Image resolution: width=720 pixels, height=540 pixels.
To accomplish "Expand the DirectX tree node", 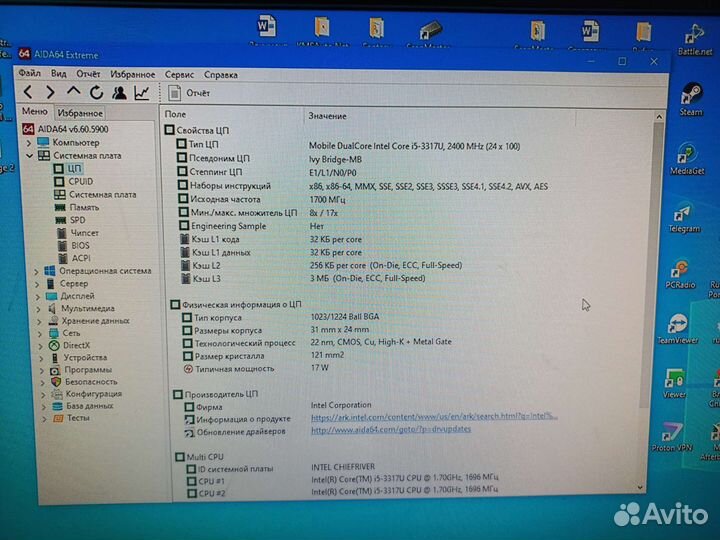I will (41, 346).
